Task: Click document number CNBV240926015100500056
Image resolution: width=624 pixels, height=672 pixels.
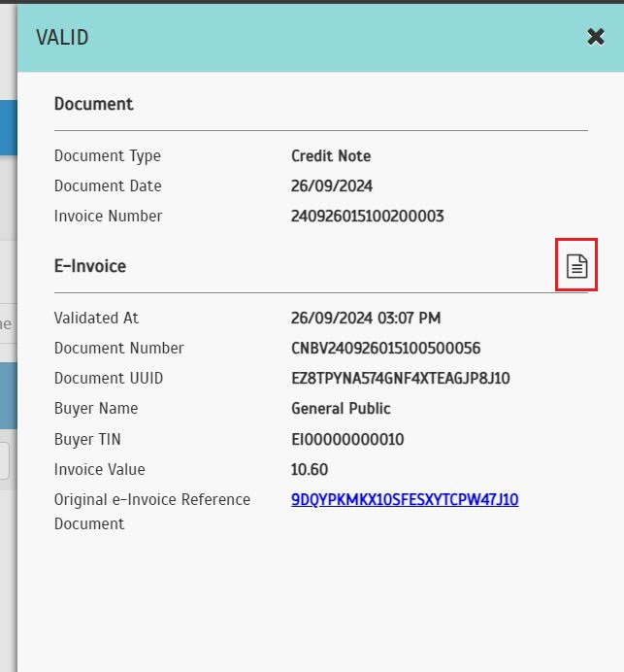Action: click(x=385, y=349)
